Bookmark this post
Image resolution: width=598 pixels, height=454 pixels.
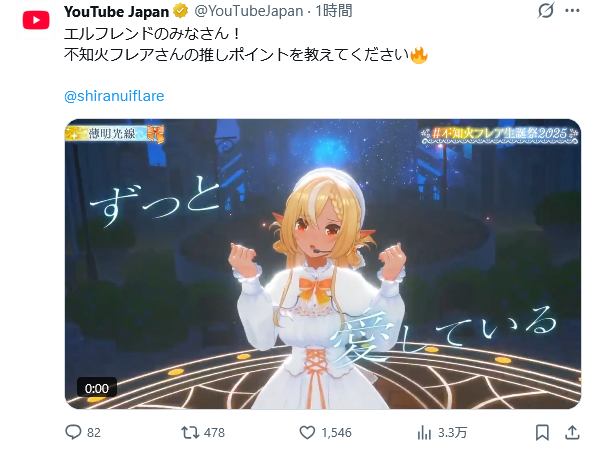[542, 433]
